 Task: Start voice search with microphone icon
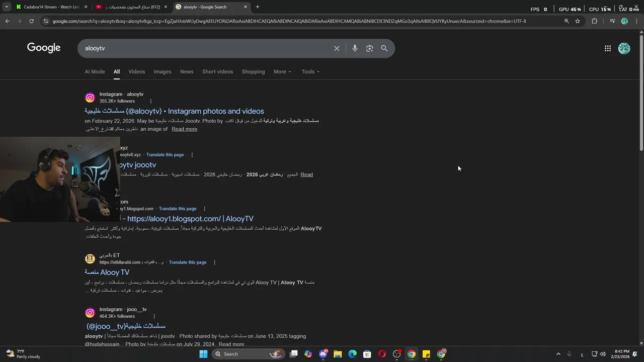pyautogui.click(x=355, y=48)
